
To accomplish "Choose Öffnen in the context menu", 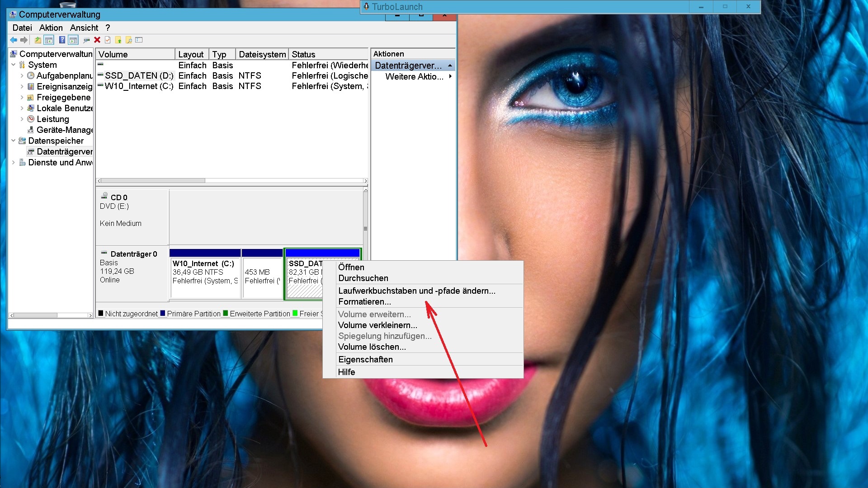I will [423, 267].
